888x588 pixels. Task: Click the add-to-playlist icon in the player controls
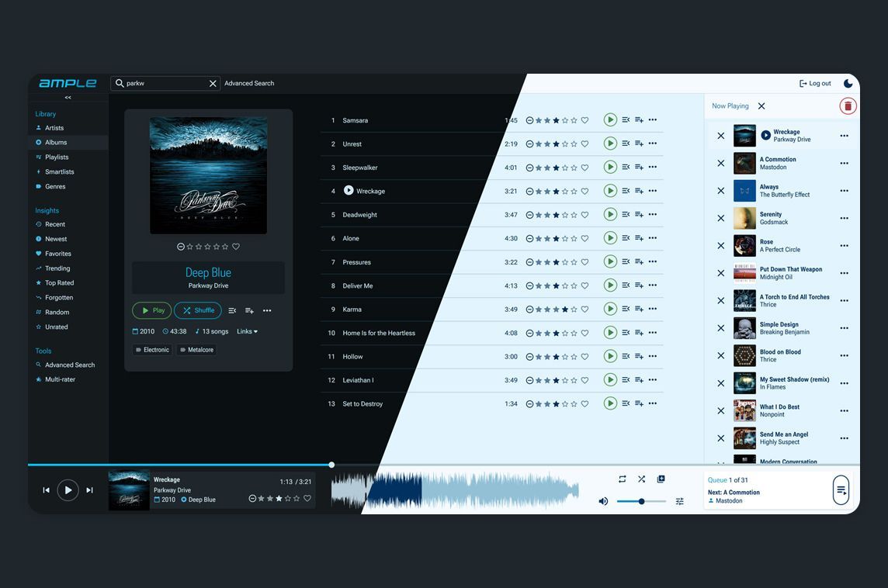coord(661,479)
